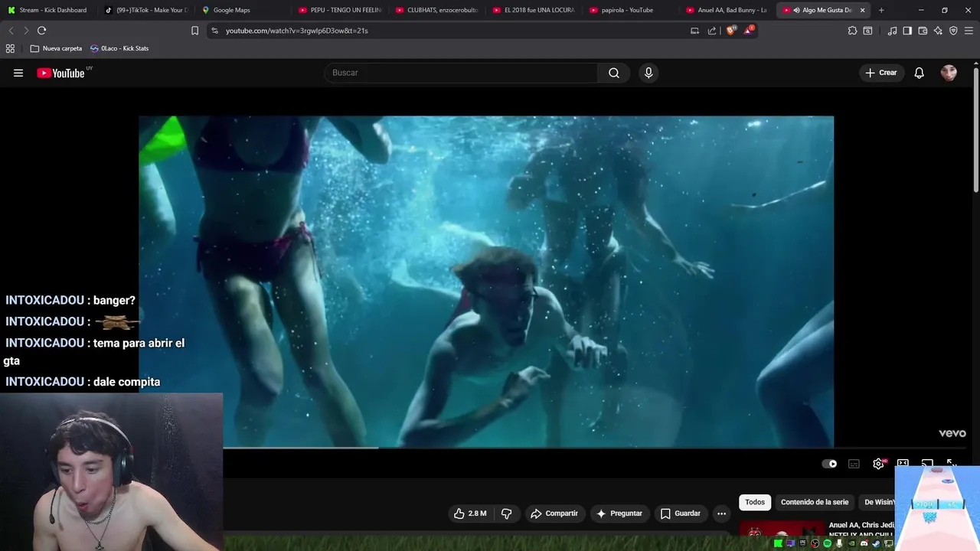Open the Brave VPN shield icon

[x=953, y=31]
